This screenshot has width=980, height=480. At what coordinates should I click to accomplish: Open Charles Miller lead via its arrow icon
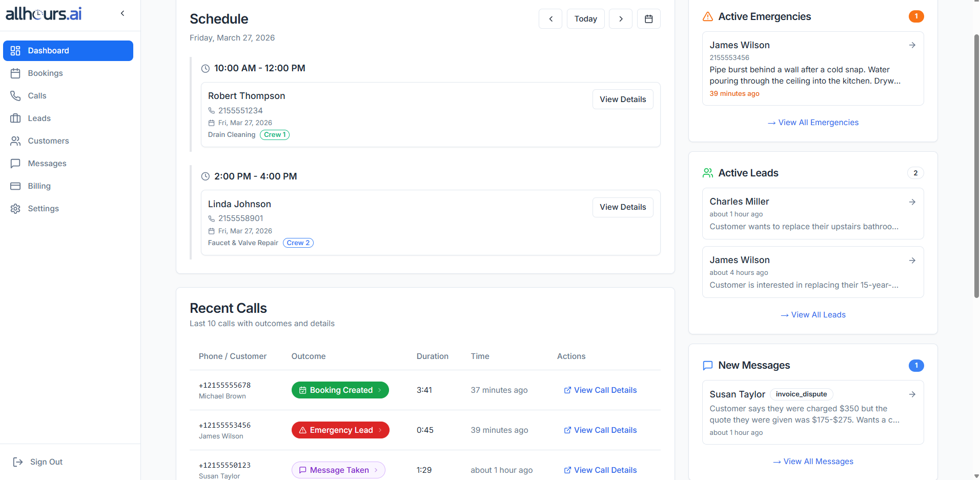(x=912, y=202)
